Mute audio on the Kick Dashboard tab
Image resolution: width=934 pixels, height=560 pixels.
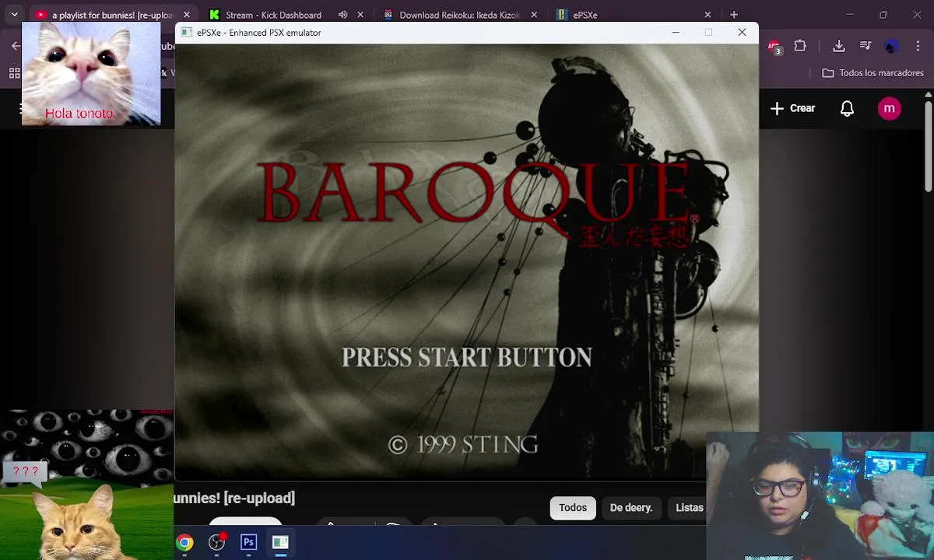coord(343,15)
